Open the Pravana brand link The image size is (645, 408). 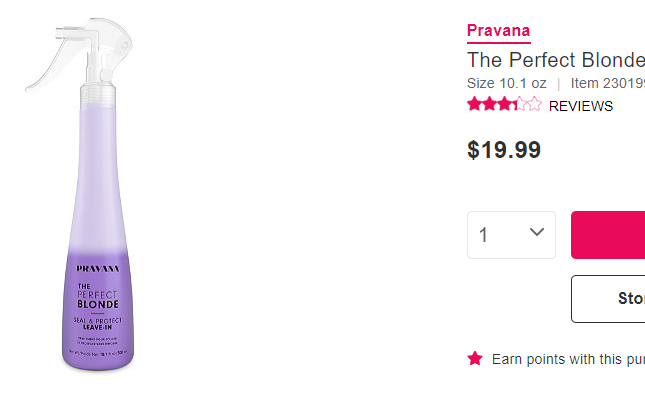pyautogui.click(x=499, y=31)
